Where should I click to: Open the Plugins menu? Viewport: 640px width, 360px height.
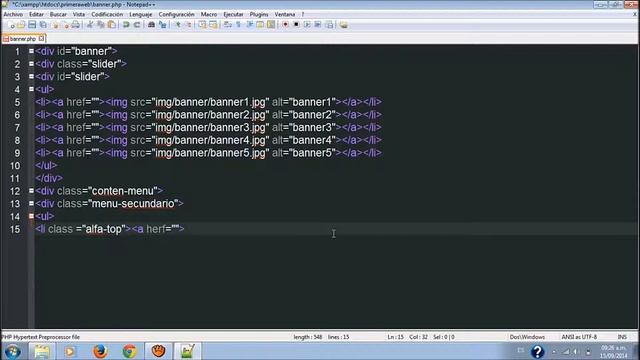tap(259, 14)
